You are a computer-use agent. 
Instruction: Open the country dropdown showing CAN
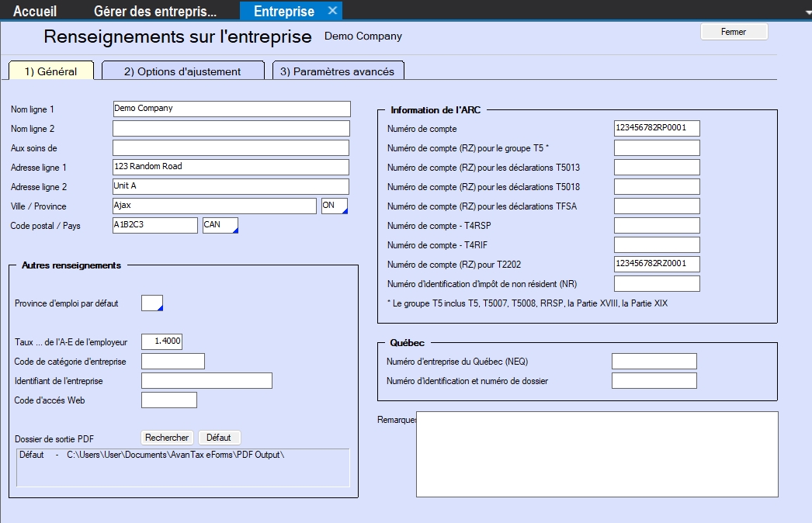[x=220, y=225]
